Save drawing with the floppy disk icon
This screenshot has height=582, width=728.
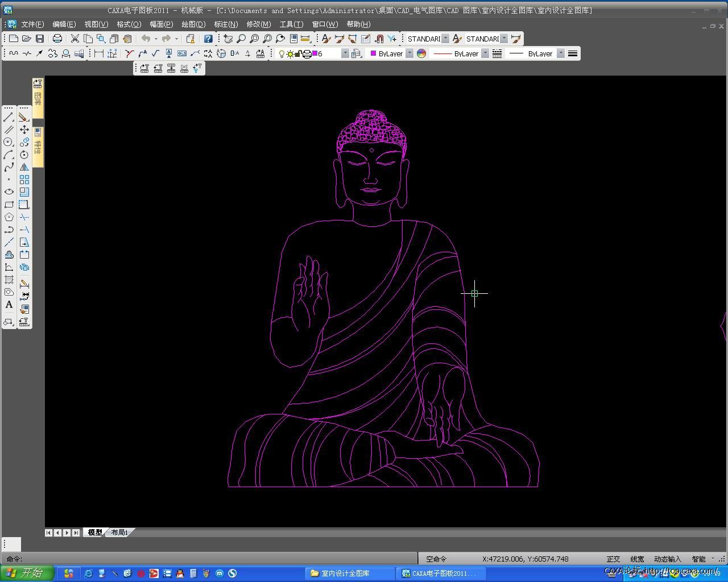(39, 39)
